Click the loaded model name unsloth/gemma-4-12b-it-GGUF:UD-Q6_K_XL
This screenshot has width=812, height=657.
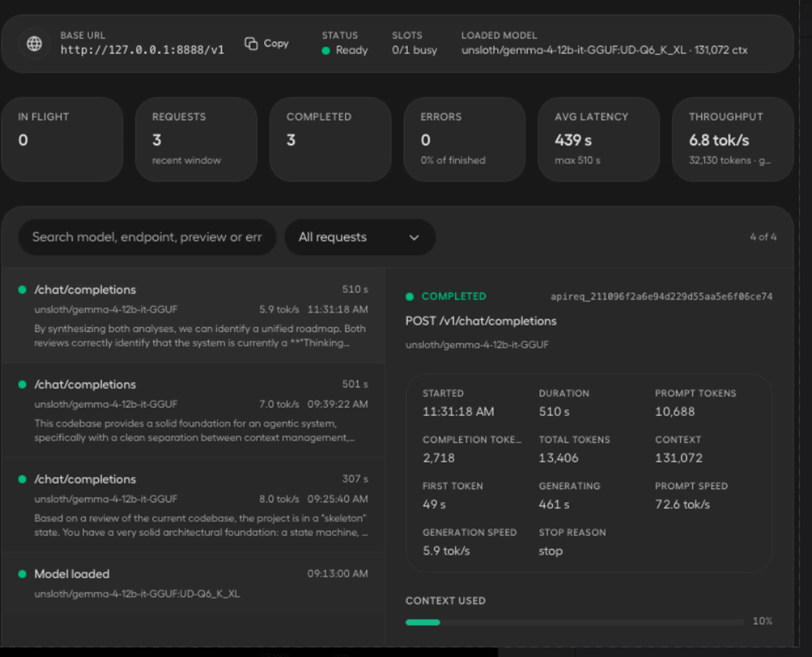[x=574, y=50]
